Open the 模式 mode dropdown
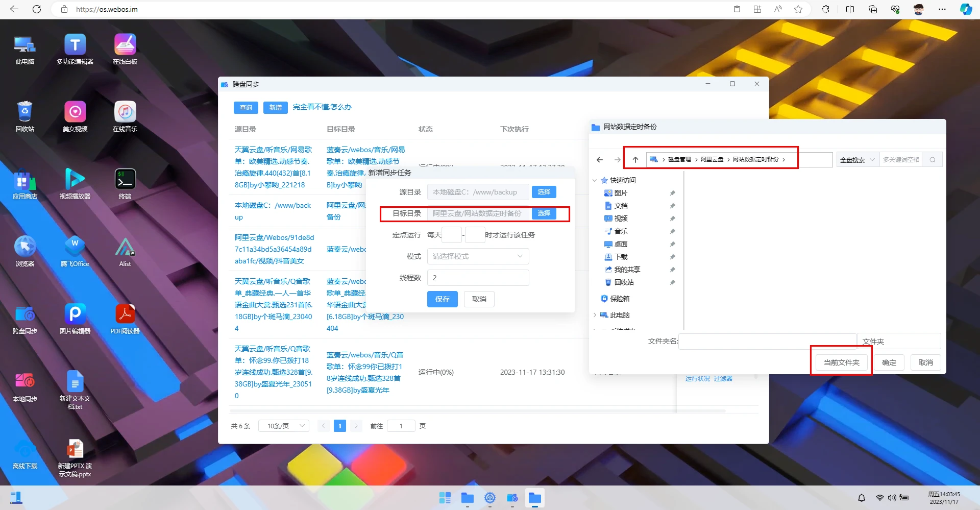The image size is (980, 510). point(478,256)
